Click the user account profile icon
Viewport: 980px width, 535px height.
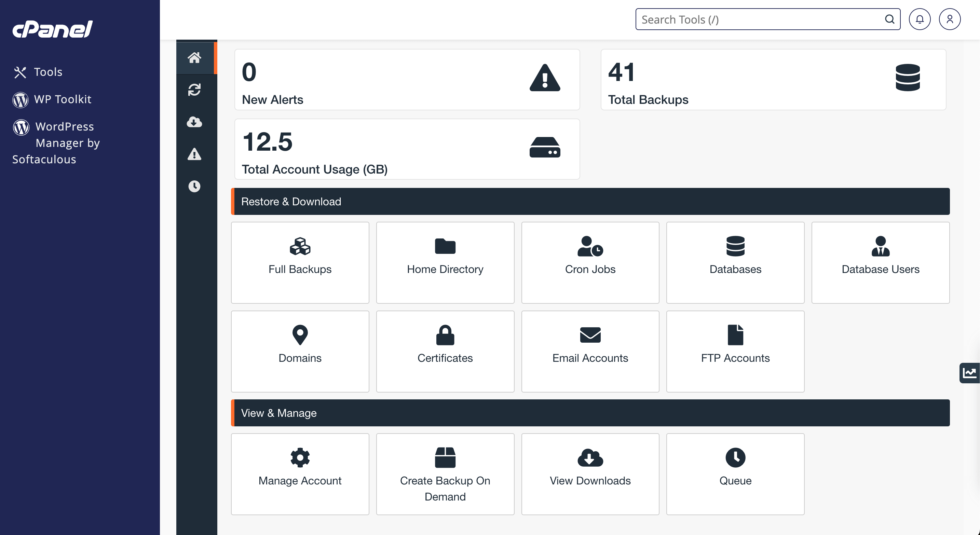[950, 19]
